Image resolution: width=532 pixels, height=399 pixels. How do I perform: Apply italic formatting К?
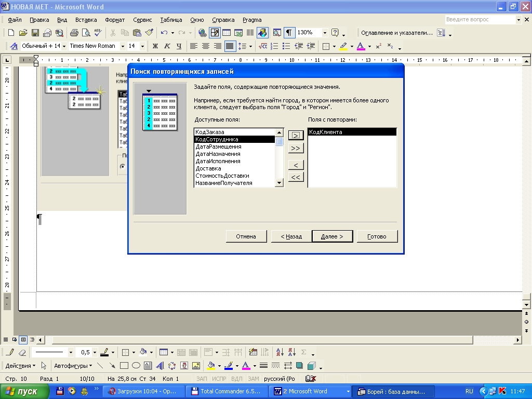tap(167, 46)
